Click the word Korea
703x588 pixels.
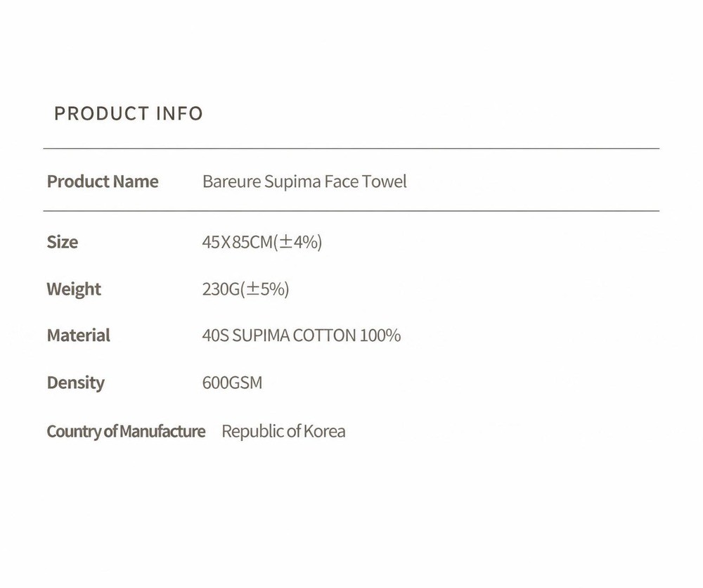pos(325,431)
